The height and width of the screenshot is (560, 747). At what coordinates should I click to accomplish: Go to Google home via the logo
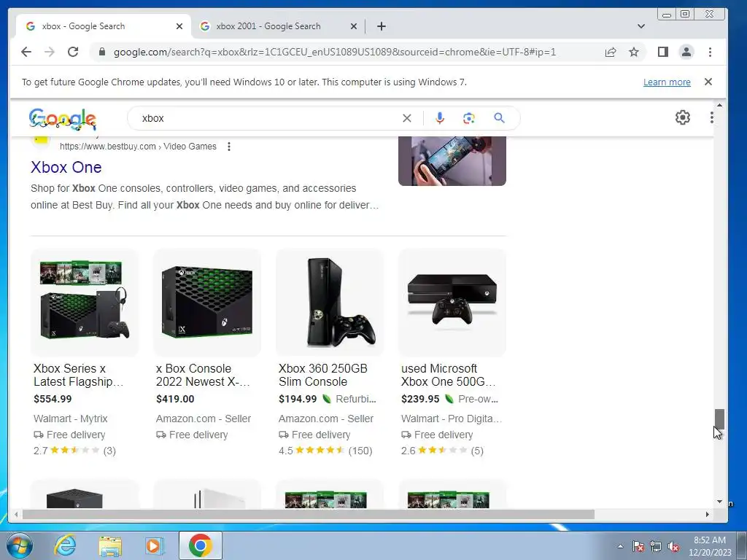coord(63,119)
